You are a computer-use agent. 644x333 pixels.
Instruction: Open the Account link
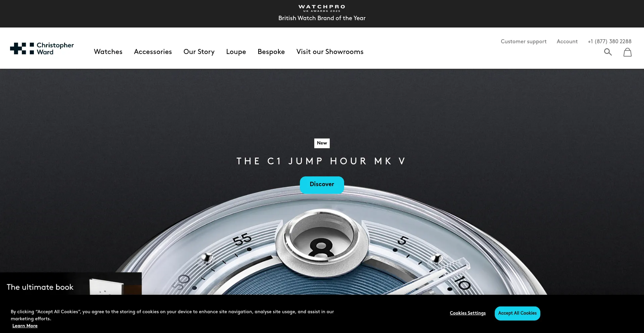click(x=567, y=41)
